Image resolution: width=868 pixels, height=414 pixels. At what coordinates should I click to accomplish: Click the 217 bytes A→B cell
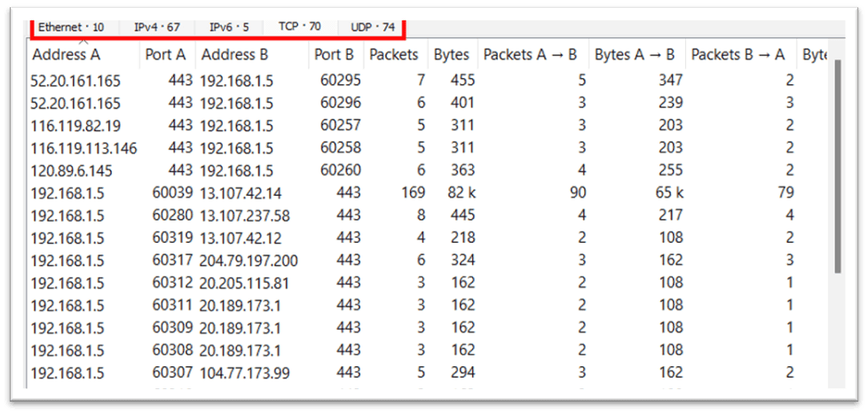point(670,215)
